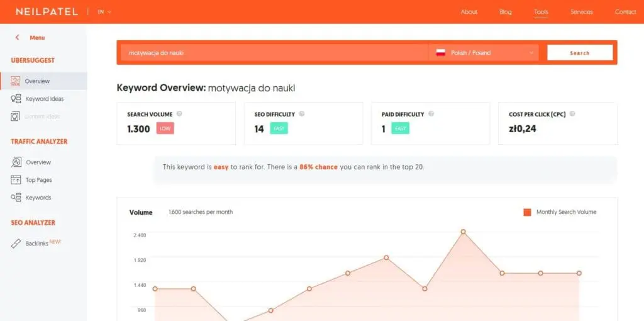Open Backlinks under SEO Analyzer
Image resolution: width=644 pixels, height=321 pixels.
click(x=37, y=244)
